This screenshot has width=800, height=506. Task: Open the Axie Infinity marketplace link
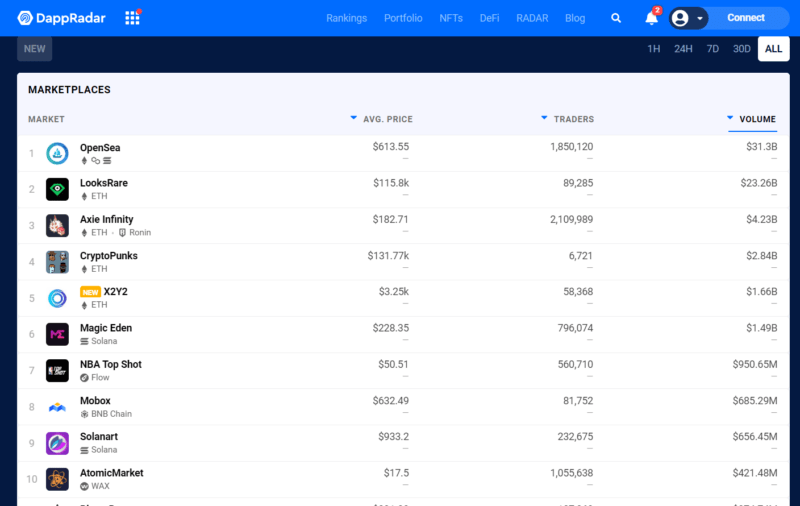coord(107,219)
